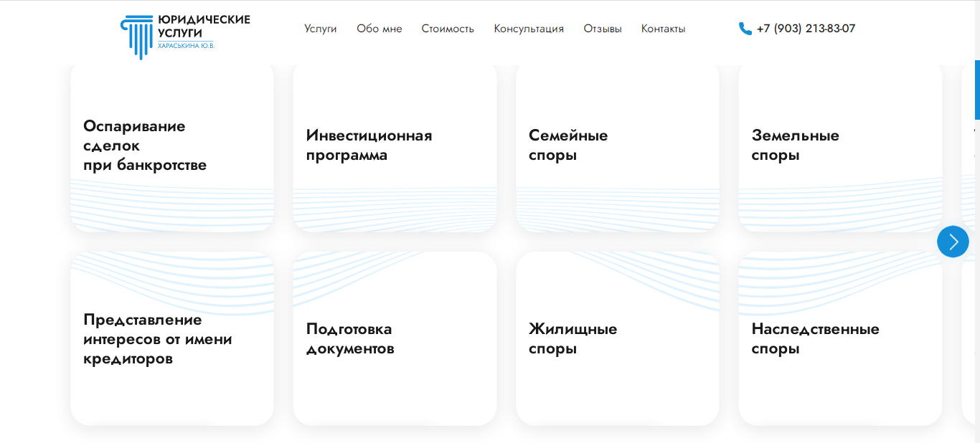Open the Оспаривание сделок при банкротстве card
The width and height of the screenshot is (980, 443).
tap(171, 145)
